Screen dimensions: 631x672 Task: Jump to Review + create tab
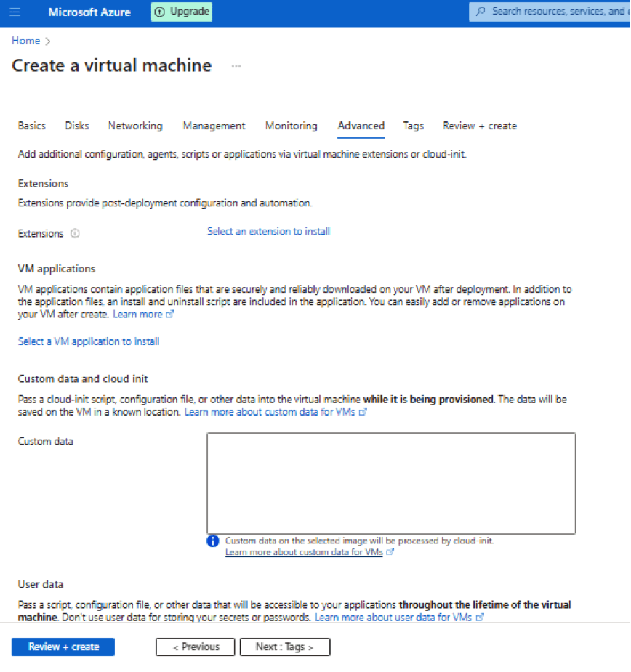tap(479, 126)
